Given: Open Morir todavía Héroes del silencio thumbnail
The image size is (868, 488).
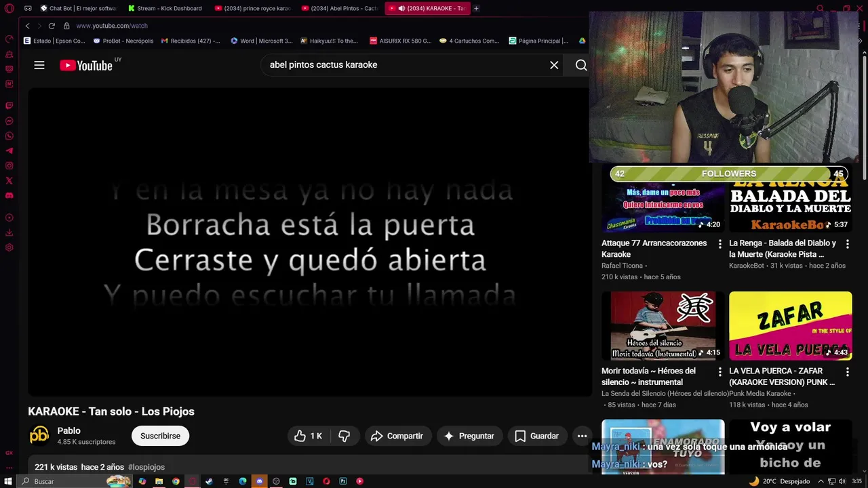Looking at the screenshot, I should [663, 326].
